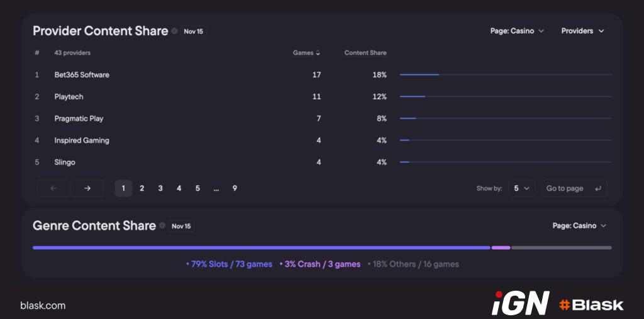Viewport: 644px width, 319px height.
Task: Select page 9 in pagination
Action: (235, 188)
